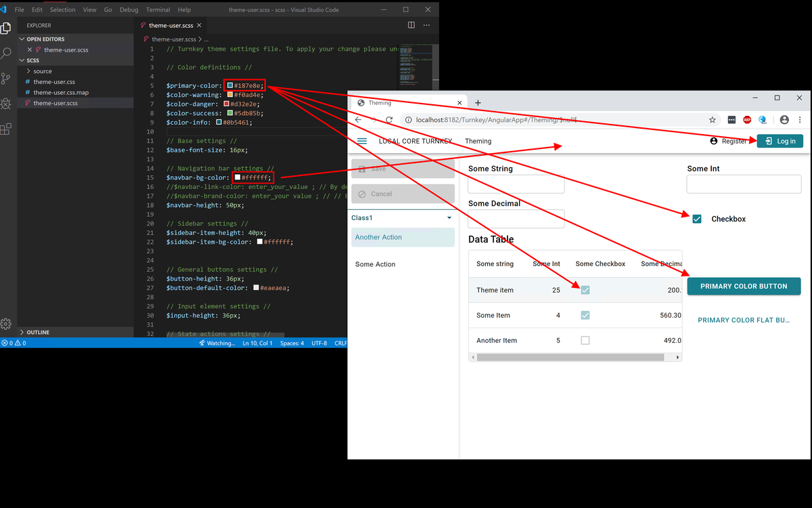Open the Search view in activity bar

[x=6, y=52]
